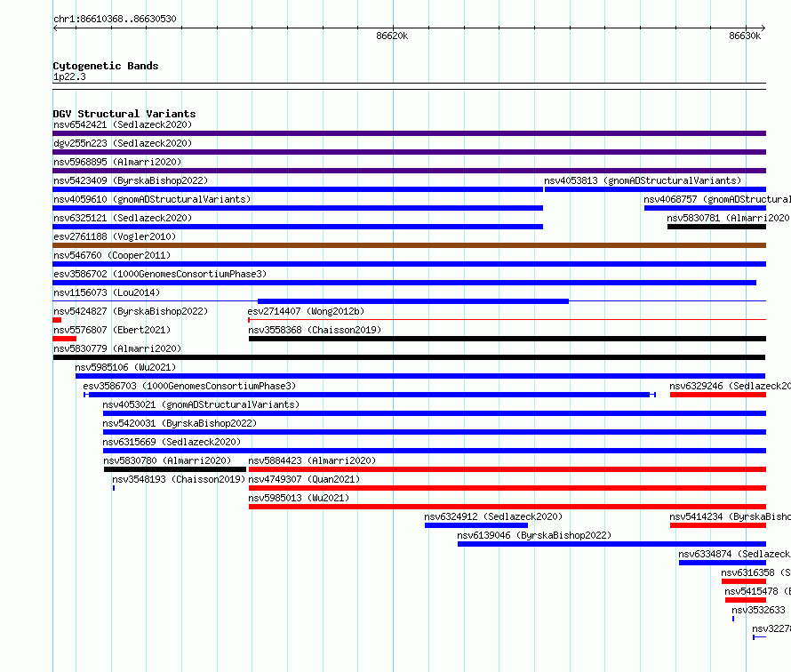791x672 pixels.
Task: Select nsv4059610 (gnomADStructuralVariants) label
Action: tap(152, 199)
